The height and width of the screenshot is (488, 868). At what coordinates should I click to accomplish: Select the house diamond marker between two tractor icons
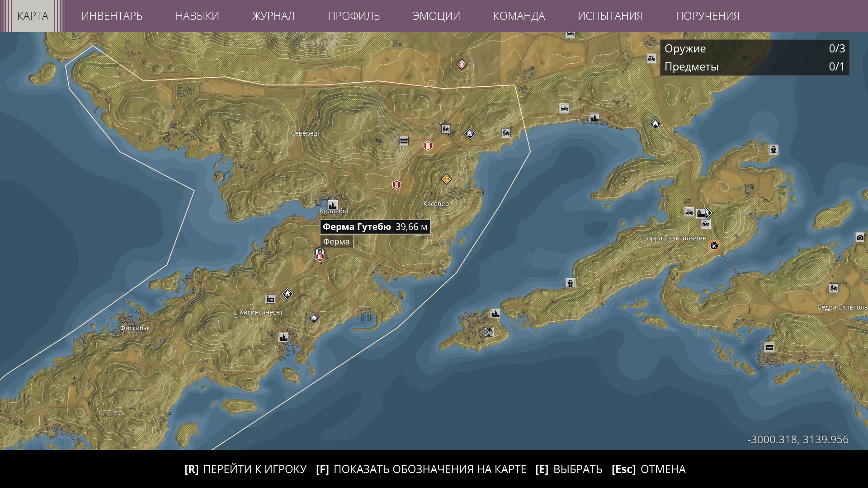pos(470,133)
